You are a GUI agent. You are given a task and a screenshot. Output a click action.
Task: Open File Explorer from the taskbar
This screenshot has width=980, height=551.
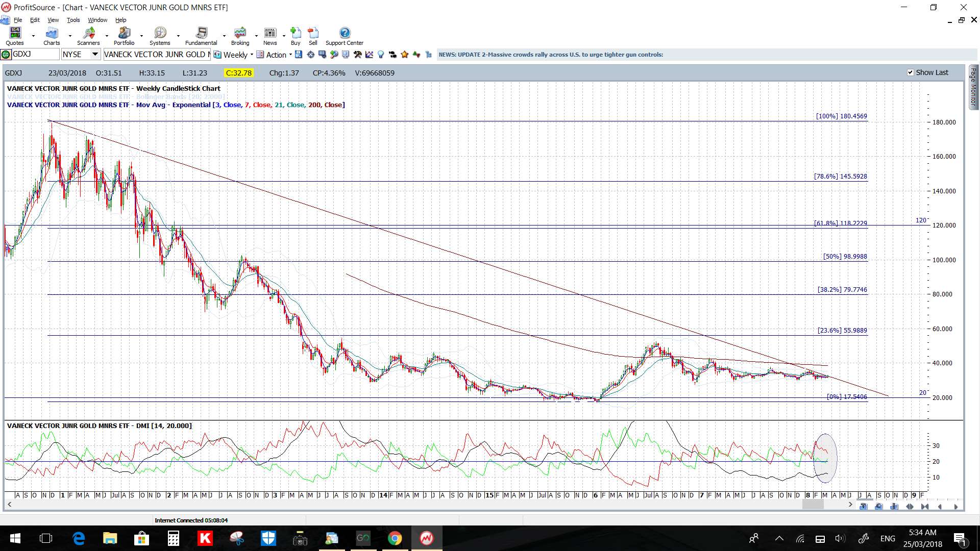pos(110,538)
